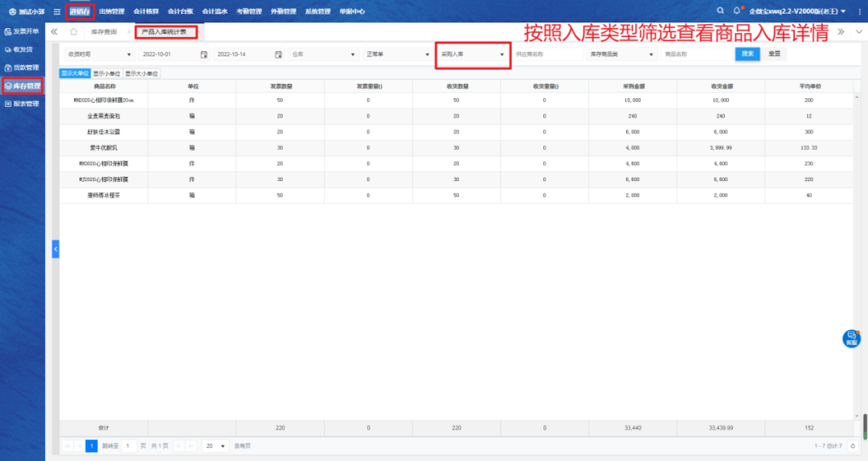This screenshot has width=868, height=461.
Task: Switch to the 库存查询 tab
Action: tap(104, 31)
